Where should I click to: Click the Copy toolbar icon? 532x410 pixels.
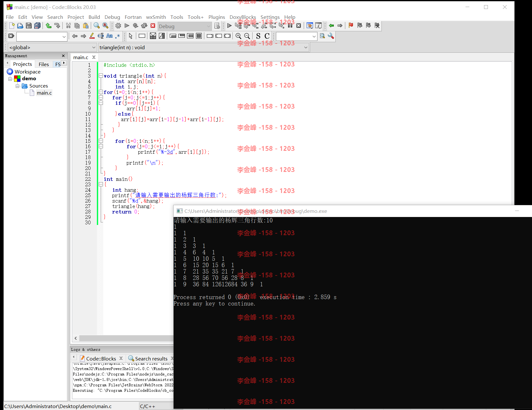[x=77, y=26]
